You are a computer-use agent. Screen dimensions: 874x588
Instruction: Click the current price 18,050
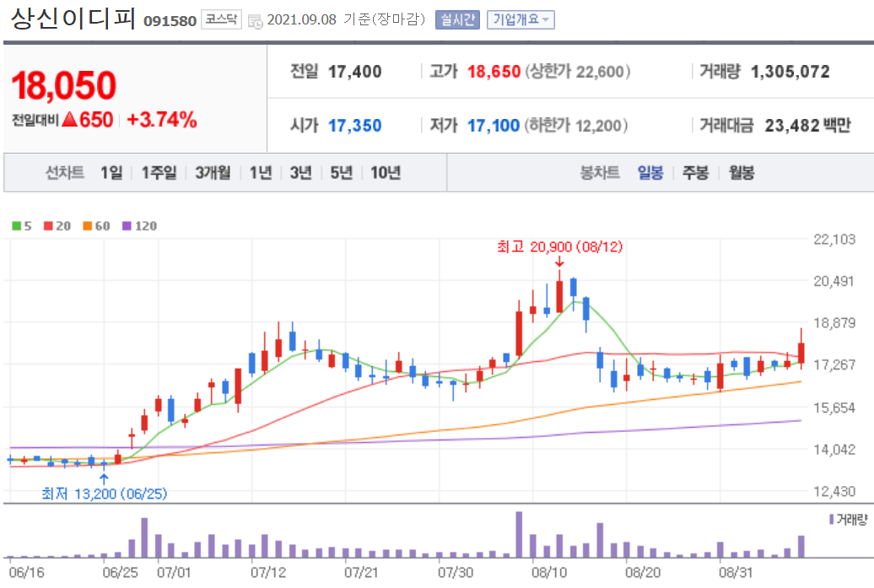(x=64, y=85)
